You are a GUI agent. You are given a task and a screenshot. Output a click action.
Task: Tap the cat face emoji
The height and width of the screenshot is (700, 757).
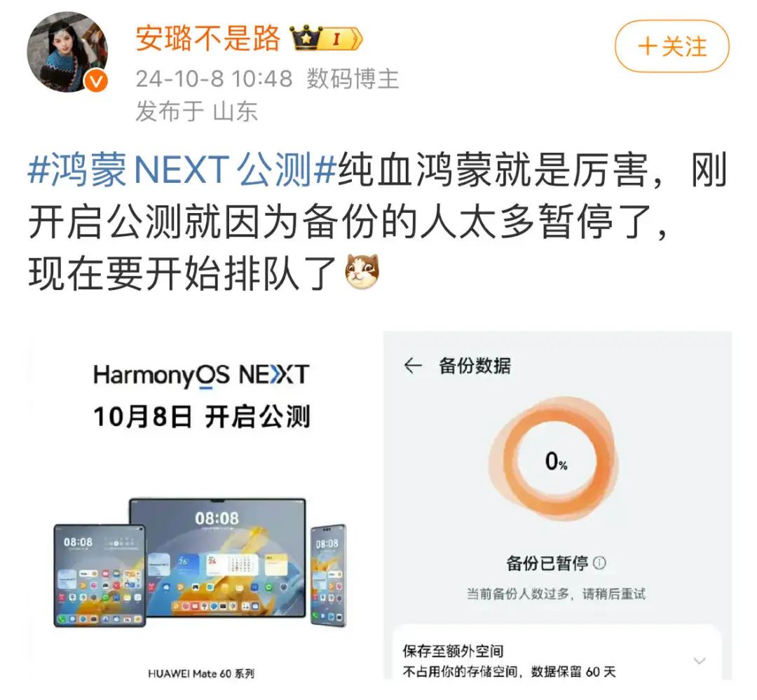click(362, 272)
